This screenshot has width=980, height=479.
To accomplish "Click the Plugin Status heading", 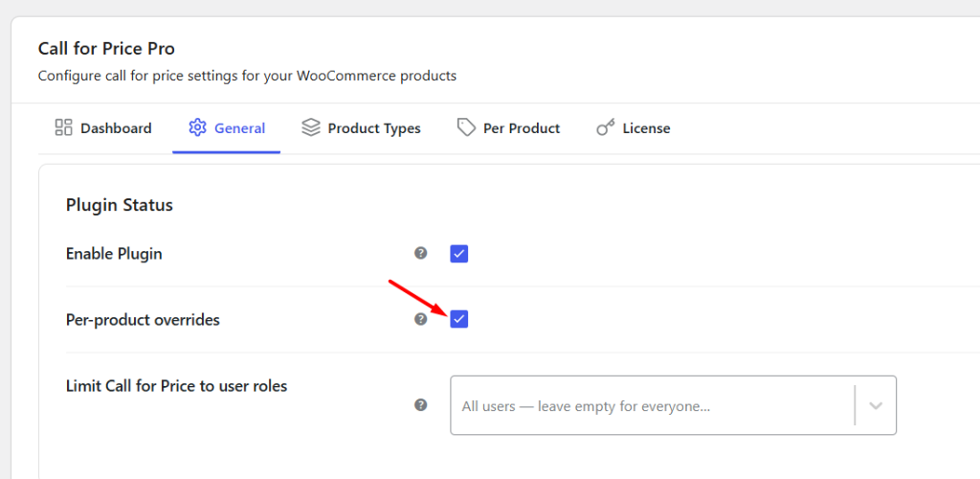I will [120, 205].
